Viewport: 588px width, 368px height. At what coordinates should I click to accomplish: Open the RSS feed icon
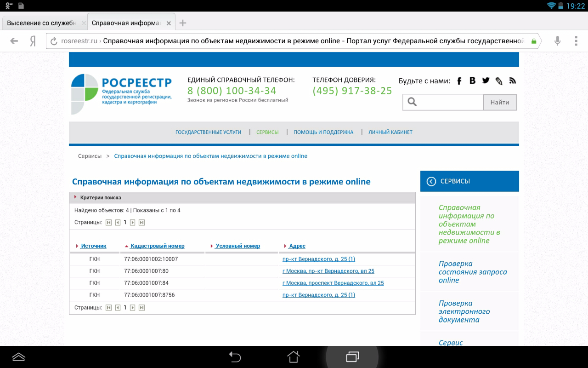(x=513, y=81)
